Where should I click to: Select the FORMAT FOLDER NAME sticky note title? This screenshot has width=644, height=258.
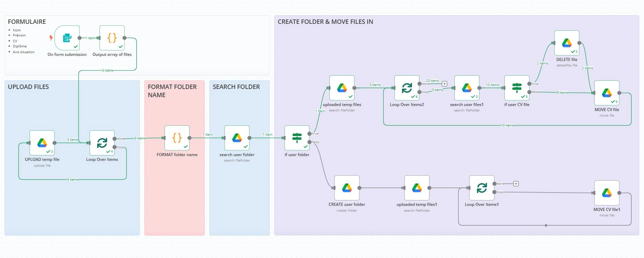point(172,91)
